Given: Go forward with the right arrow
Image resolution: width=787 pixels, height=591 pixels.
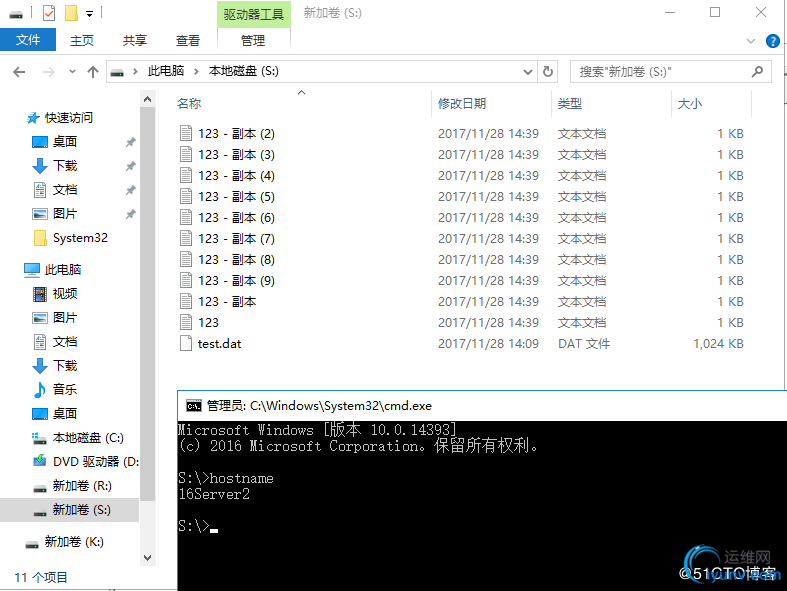Looking at the screenshot, I should tap(49, 72).
